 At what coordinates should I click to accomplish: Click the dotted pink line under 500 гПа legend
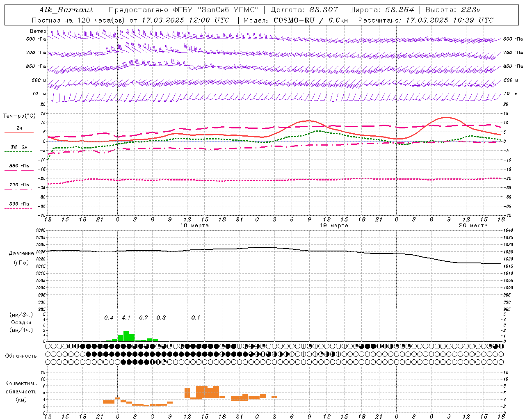coord(18,209)
